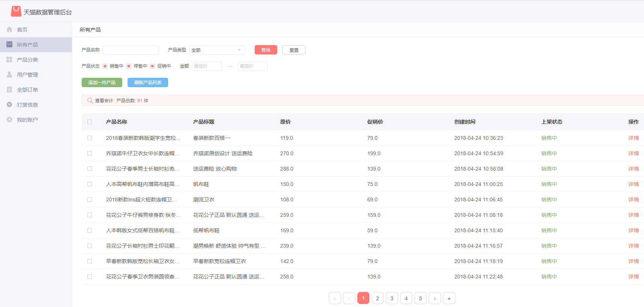Screen dimensions: 644x307
Task: Tick checkbox for 花花公子春季卫衣男装圆领套 row
Action: point(90,277)
